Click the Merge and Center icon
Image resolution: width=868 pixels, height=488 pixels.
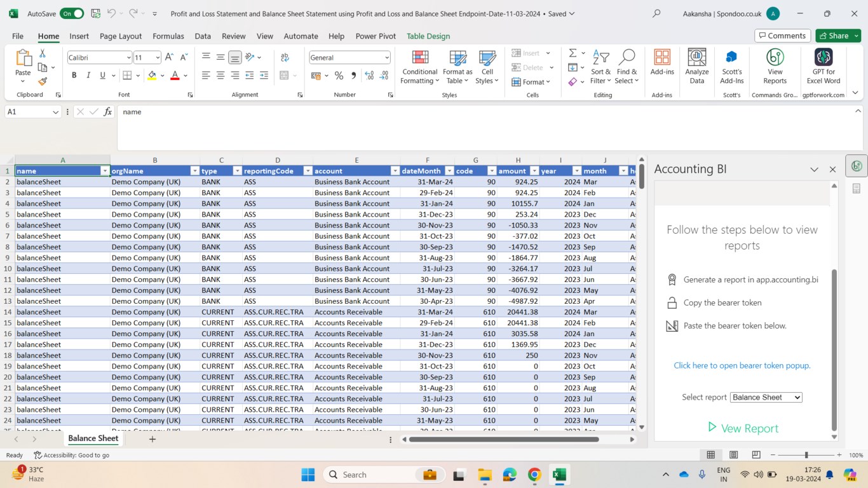(284, 76)
